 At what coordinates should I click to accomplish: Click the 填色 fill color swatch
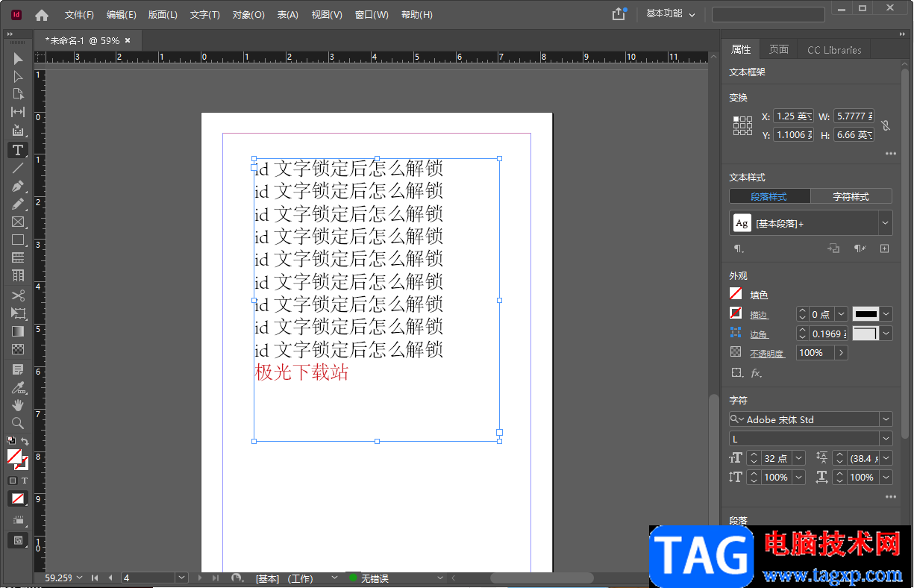coord(736,295)
